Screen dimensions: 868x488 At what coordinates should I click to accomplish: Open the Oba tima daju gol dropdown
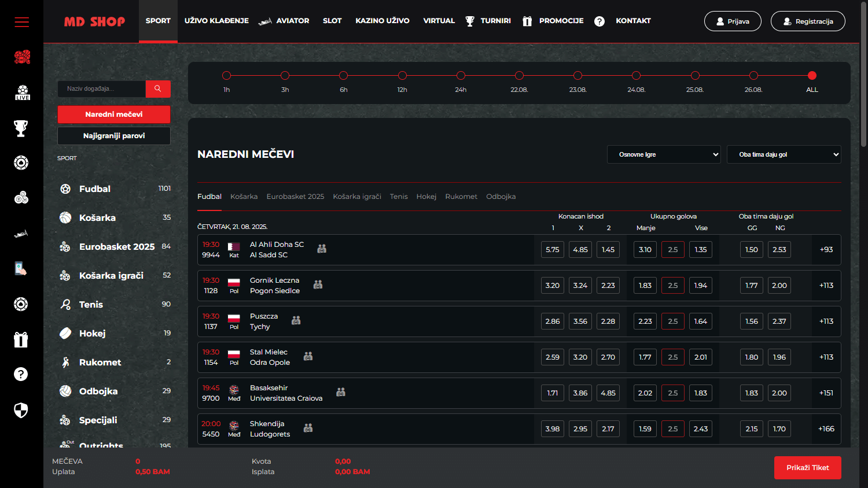[x=784, y=154]
